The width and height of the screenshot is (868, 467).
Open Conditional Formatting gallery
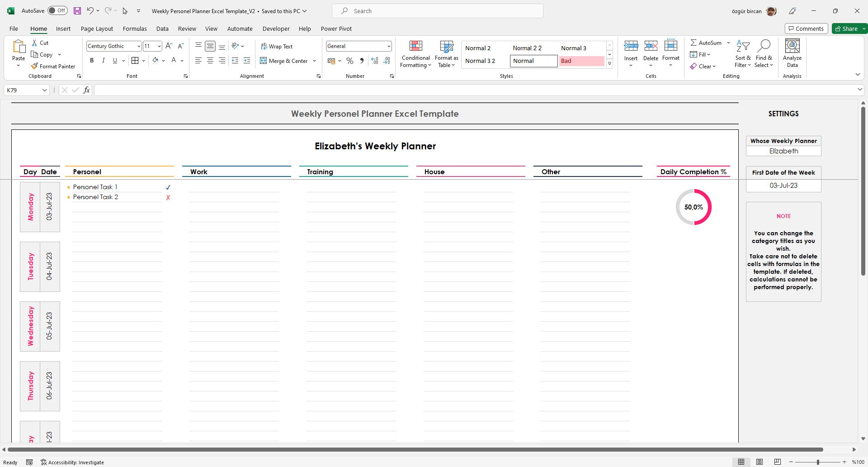pos(415,53)
